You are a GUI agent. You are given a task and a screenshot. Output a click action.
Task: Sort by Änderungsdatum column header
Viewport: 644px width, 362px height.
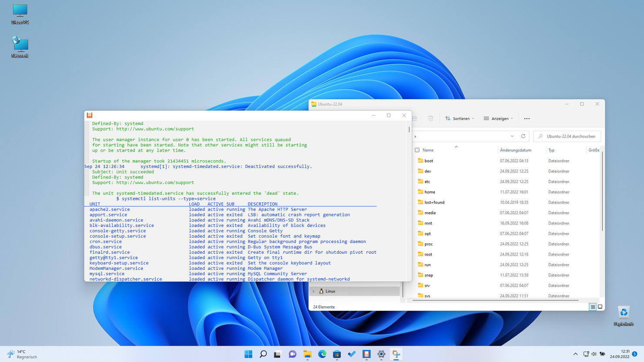pos(516,150)
